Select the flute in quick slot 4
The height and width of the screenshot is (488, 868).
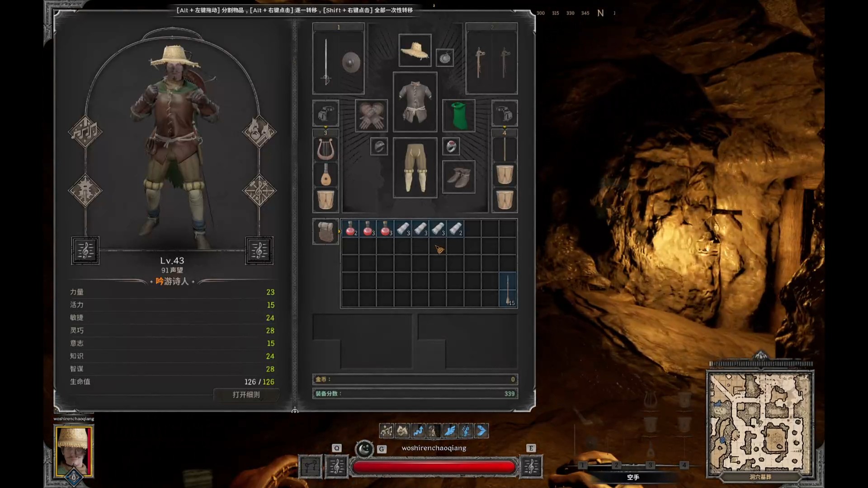pos(505,149)
